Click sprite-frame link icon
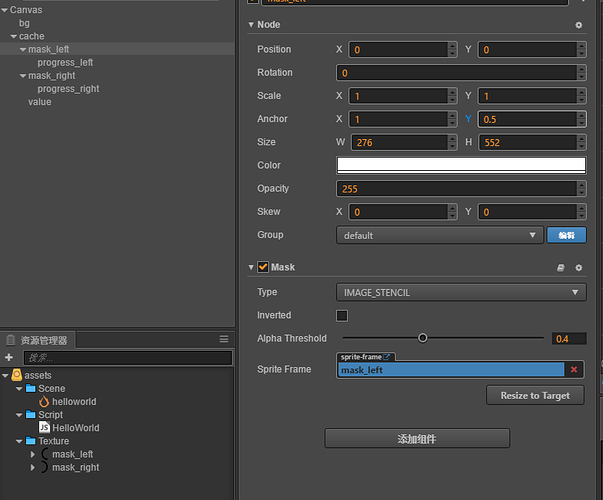 click(386, 357)
